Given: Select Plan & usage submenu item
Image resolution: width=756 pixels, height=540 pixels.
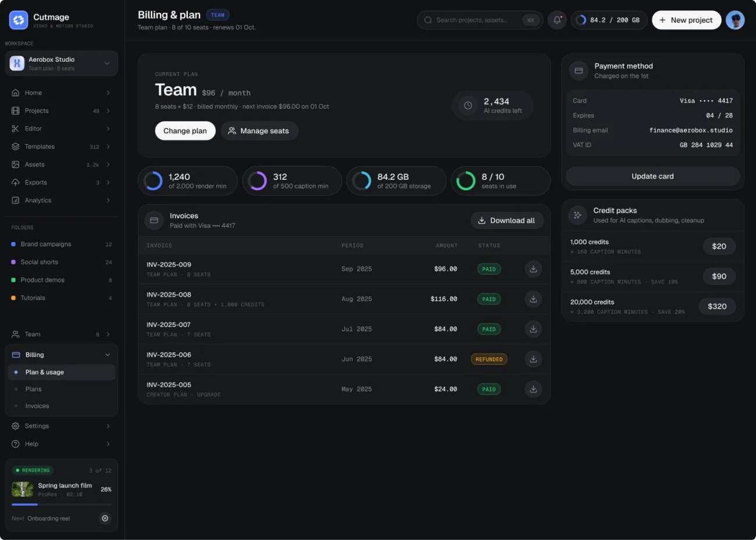Looking at the screenshot, I should [x=62, y=372].
